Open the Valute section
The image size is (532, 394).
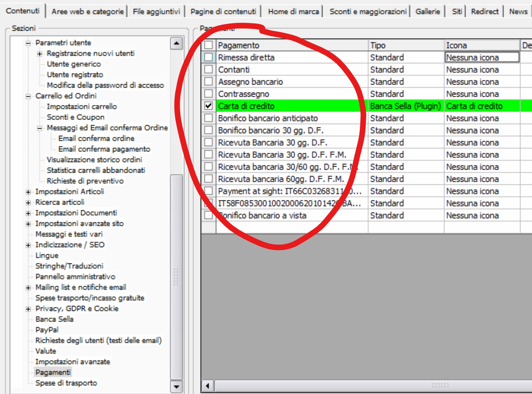click(46, 351)
